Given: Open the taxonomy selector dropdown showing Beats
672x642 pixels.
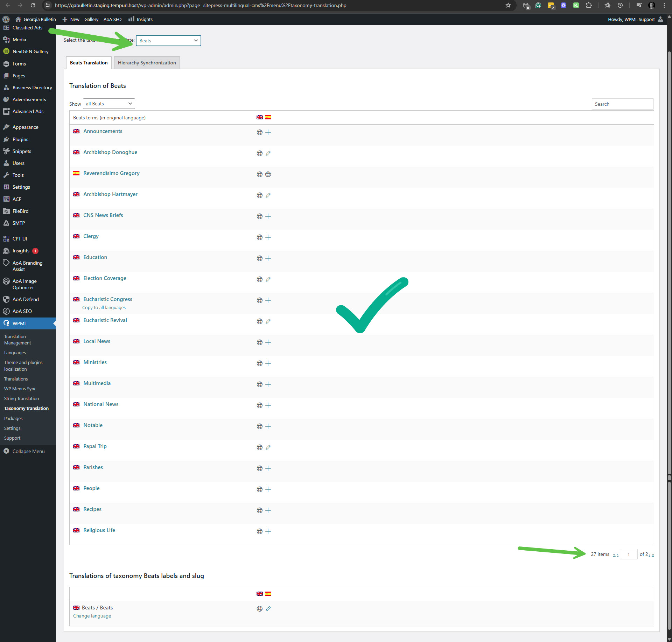Looking at the screenshot, I should (168, 41).
